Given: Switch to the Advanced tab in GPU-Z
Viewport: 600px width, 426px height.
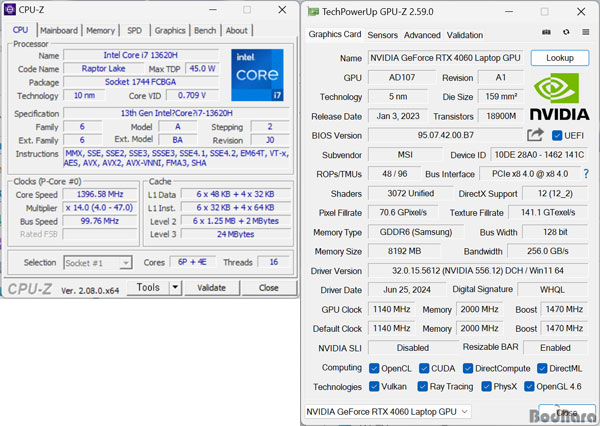Looking at the screenshot, I should [422, 35].
